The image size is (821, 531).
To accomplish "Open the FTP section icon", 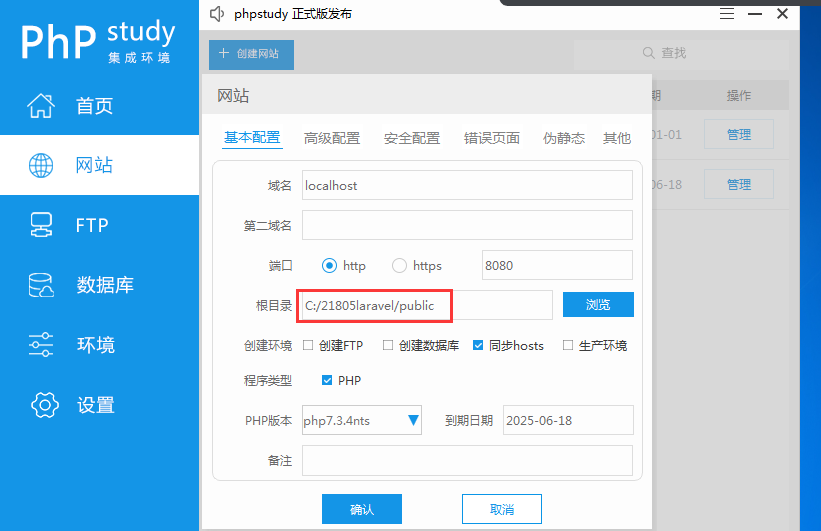I will click(x=41, y=225).
